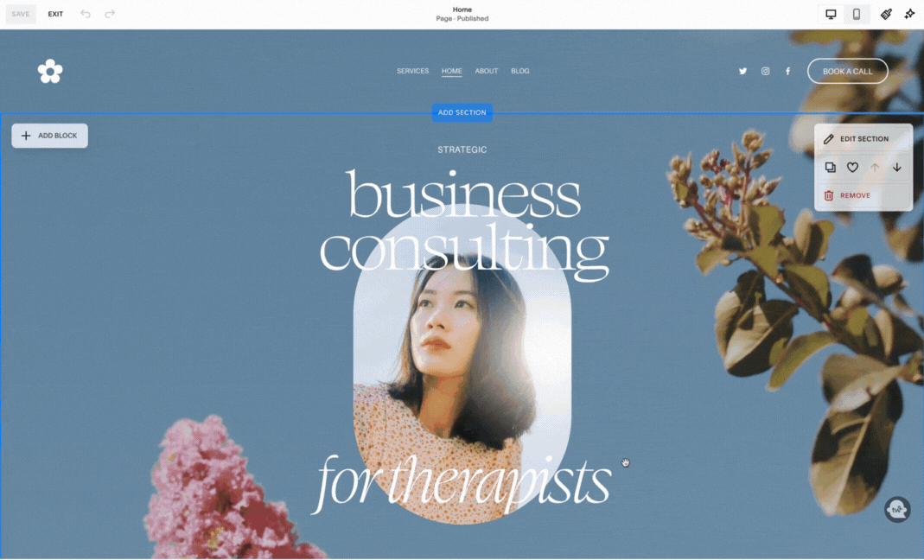924x560 pixels.
Task: Go to the Blog navigation link
Action: point(519,71)
